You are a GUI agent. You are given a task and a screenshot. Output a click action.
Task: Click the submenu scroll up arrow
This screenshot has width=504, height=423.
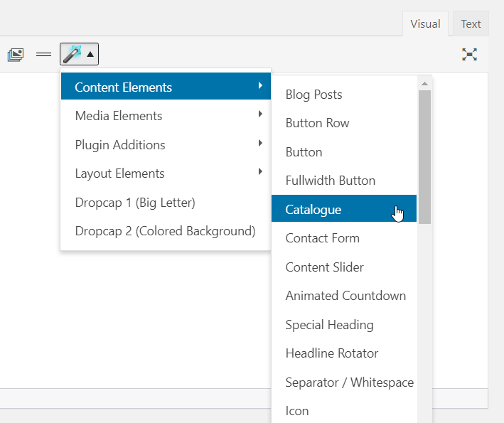click(x=424, y=84)
